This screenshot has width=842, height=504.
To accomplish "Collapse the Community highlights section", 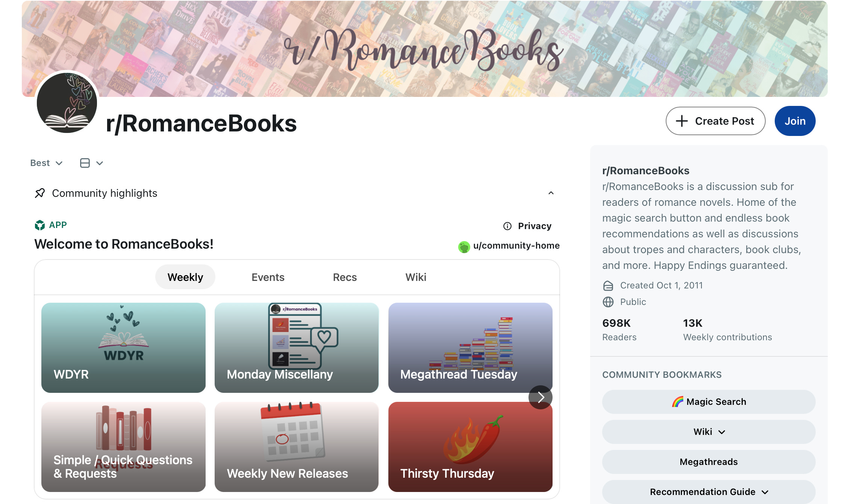I will click(x=551, y=193).
